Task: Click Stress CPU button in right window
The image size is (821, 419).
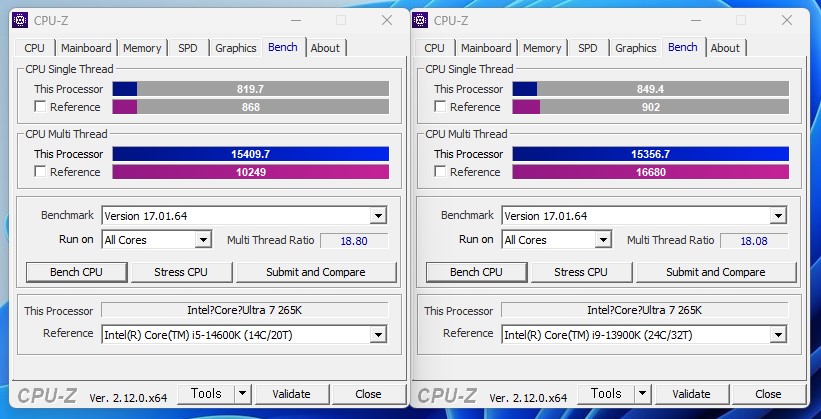Action: coord(581,272)
